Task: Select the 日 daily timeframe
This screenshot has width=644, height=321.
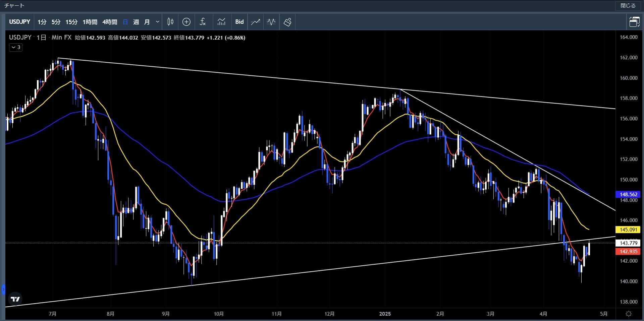Action: (x=125, y=22)
